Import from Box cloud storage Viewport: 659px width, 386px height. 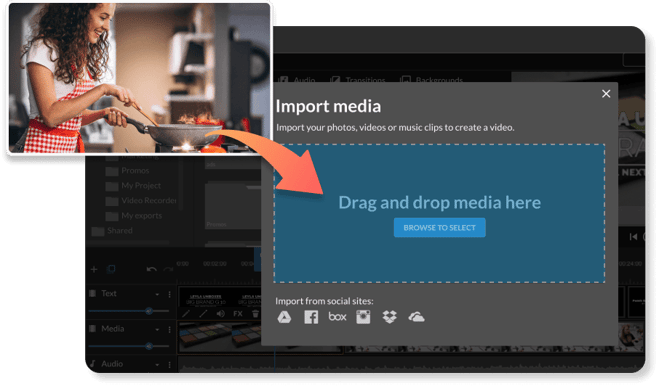pyautogui.click(x=337, y=317)
